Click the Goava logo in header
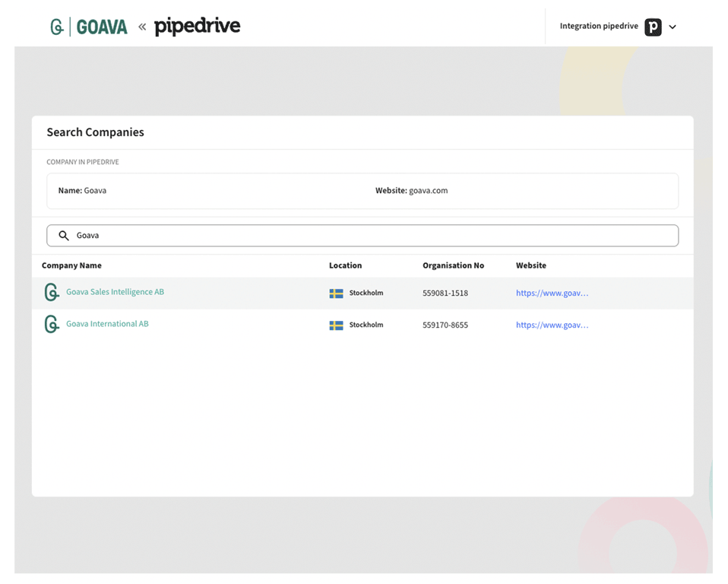This screenshot has width=728, height=584. (x=89, y=27)
